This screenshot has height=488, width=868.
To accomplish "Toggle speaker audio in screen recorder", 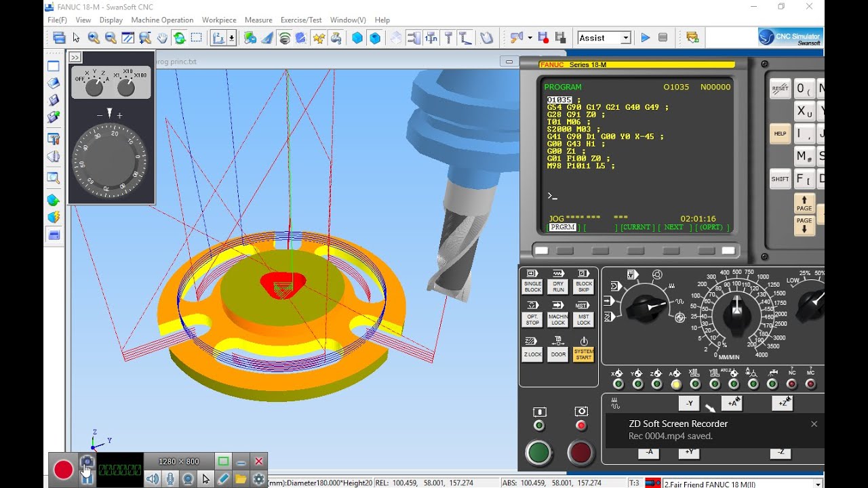I will tap(153, 479).
